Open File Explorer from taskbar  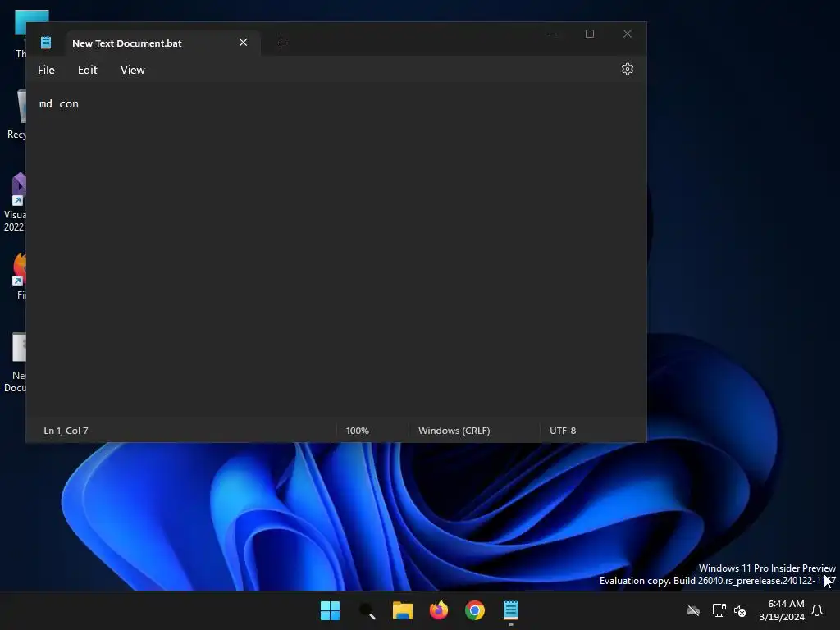coord(402,610)
